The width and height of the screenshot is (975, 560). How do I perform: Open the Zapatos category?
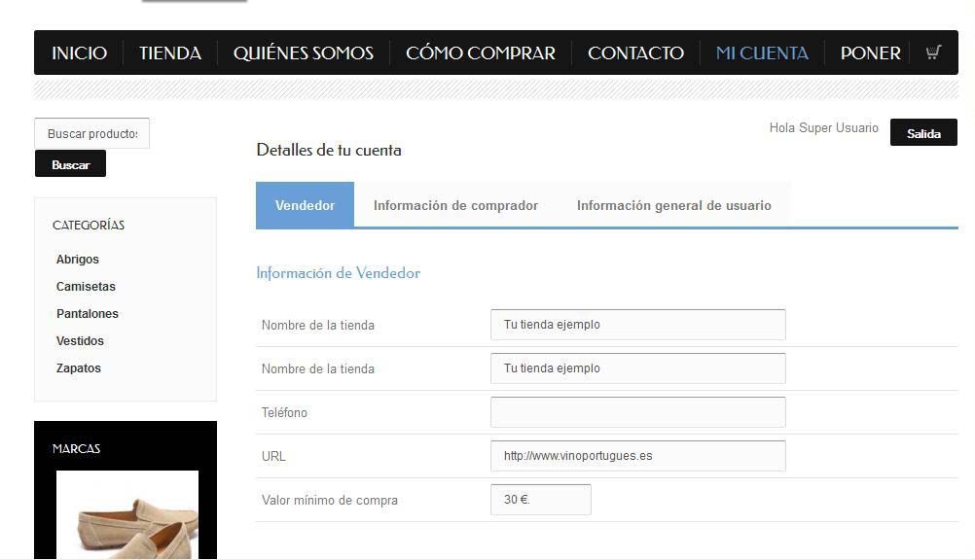tap(79, 367)
